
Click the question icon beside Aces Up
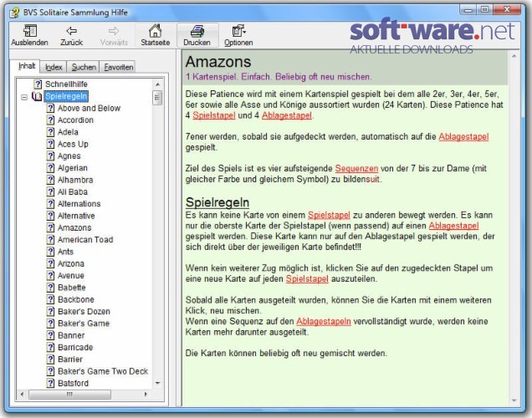click(x=50, y=144)
